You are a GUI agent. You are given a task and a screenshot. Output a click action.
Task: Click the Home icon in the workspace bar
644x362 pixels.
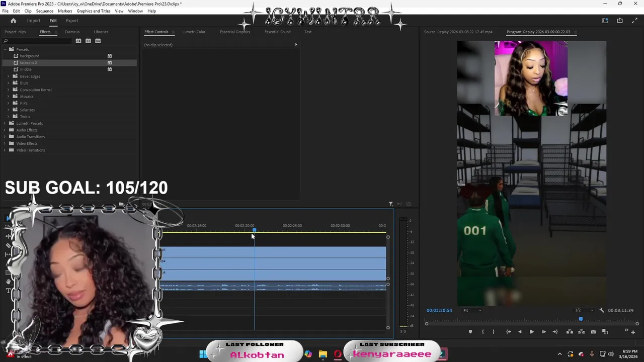pos(13,21)
